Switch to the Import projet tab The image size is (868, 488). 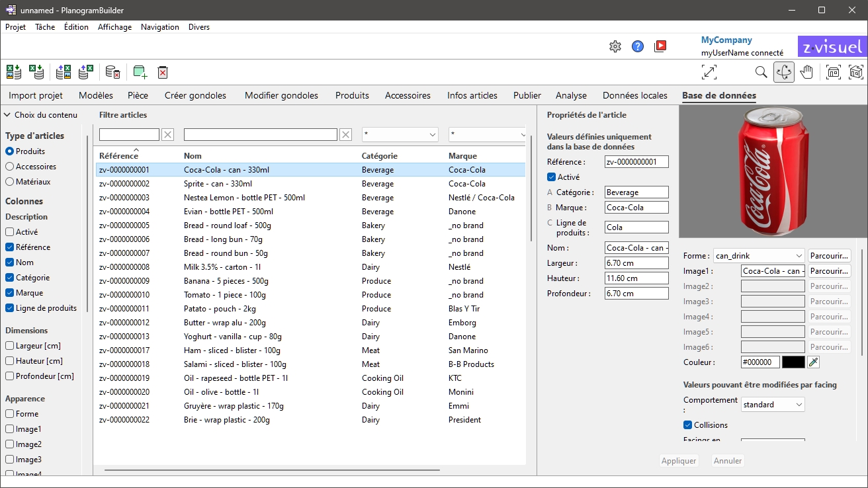click(x=36, y=95)
